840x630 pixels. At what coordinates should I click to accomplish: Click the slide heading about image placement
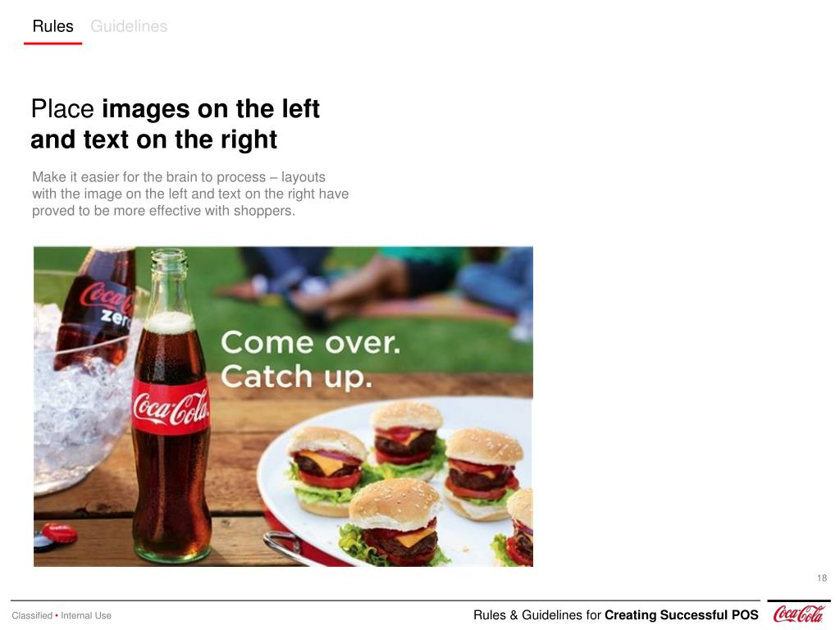(176, 124)
